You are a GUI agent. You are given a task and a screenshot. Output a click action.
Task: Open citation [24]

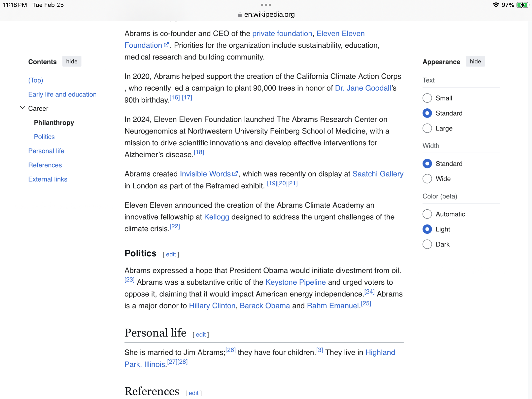click(x=369, y=292)
